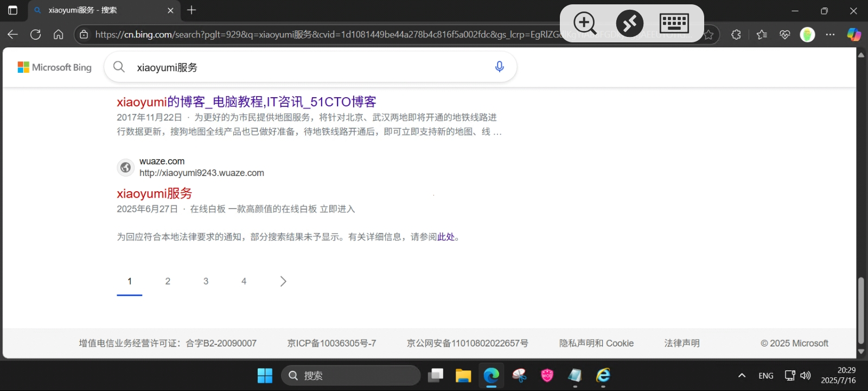Open volume control speaker icon
The height and width of the screenshot is (391, 868).
tap(806, 376)
